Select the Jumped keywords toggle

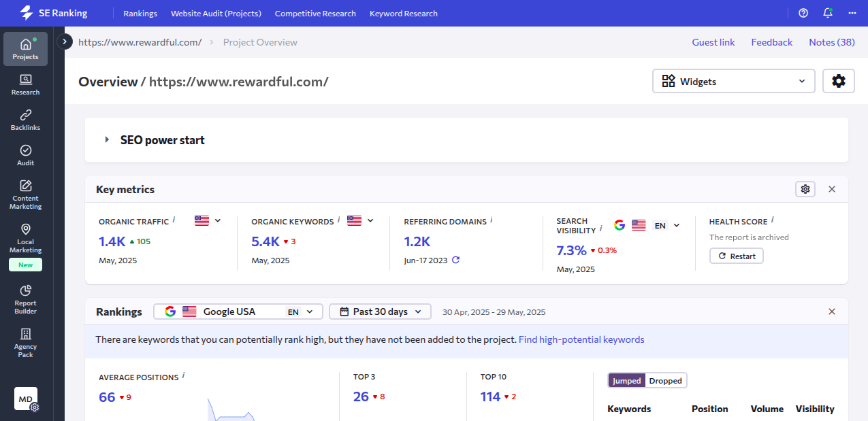(x=626, y=381)
